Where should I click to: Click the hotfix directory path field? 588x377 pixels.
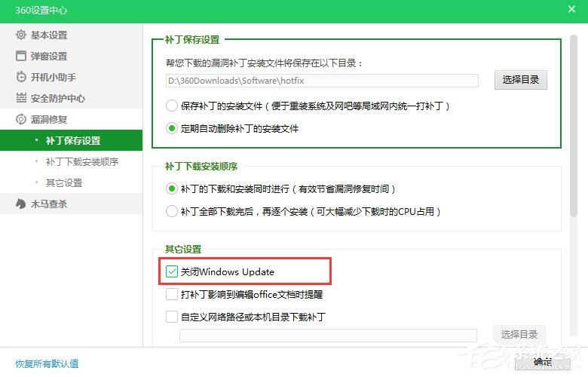322,81
